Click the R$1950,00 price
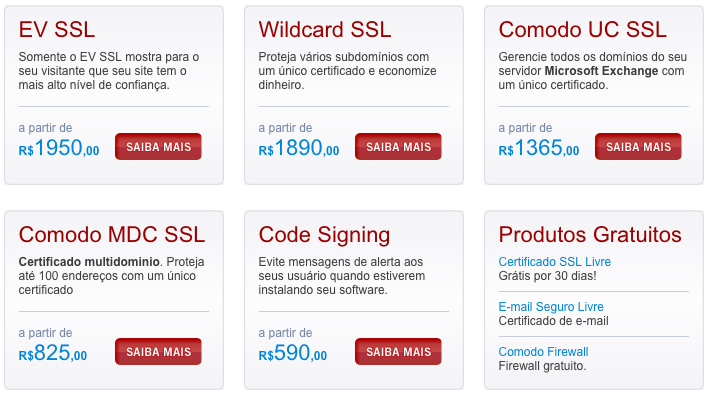Image resolution: width=710 pixels, height=397 pixels. coord(59,148)
